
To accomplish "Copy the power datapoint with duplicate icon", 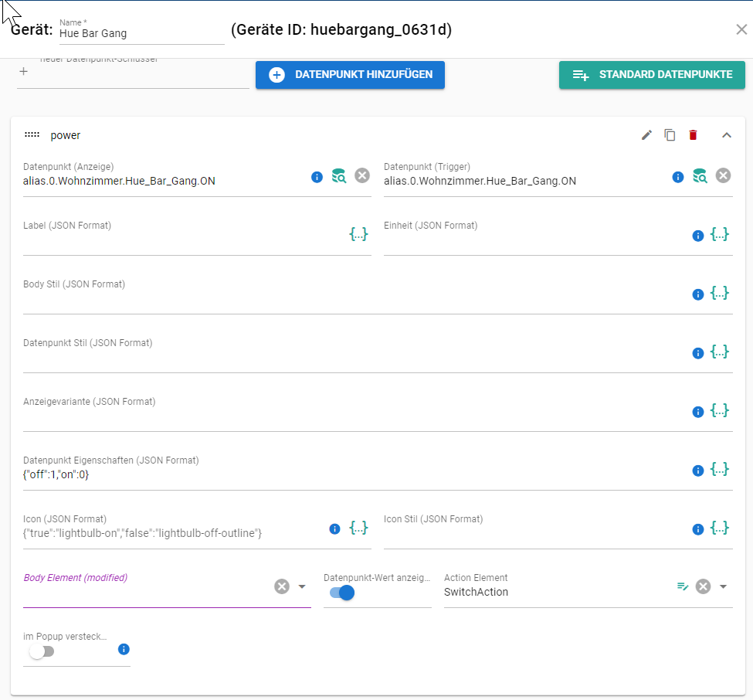I will [670, 135].
